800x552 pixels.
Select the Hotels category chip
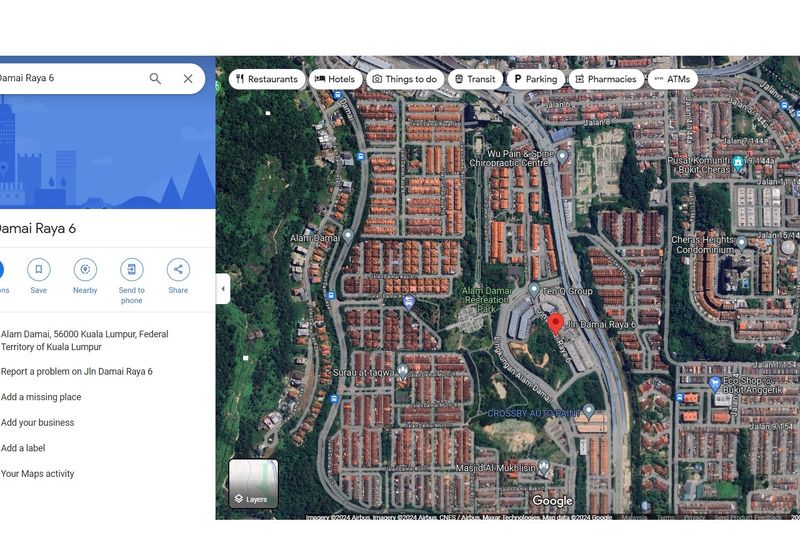(335, 79)
